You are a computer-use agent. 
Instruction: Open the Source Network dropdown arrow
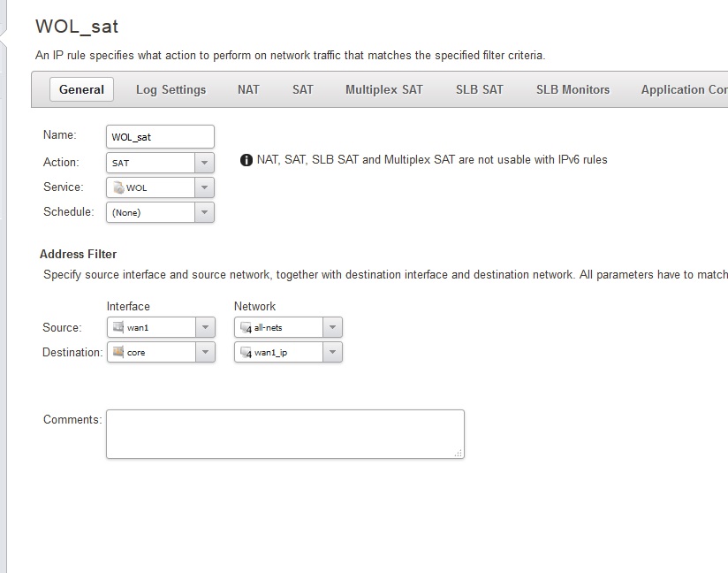(332, 327)
